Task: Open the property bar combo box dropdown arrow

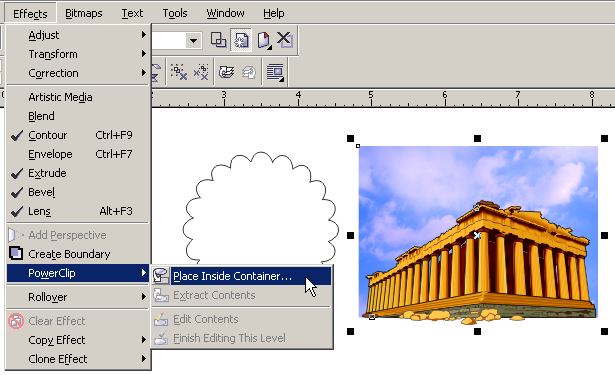Action: (x=193, y=40)
